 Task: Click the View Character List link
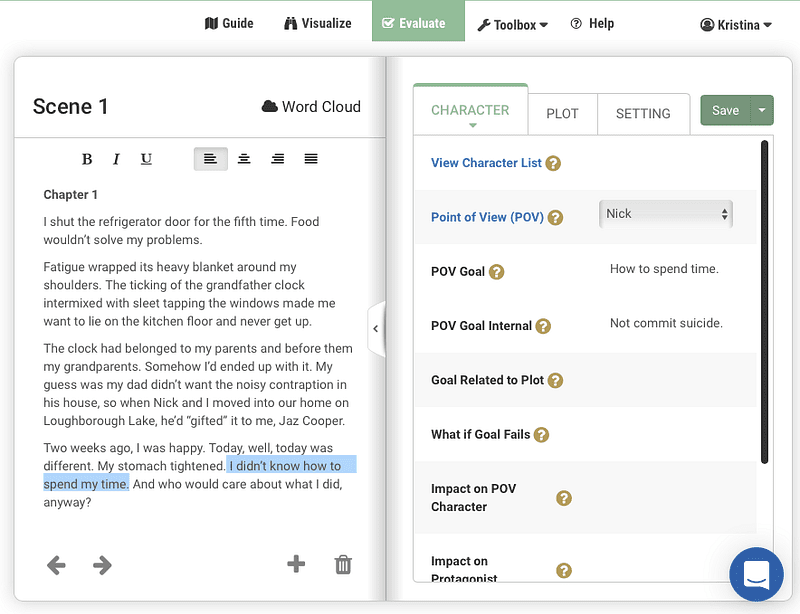pyautogui.click(x=486, y=163)
